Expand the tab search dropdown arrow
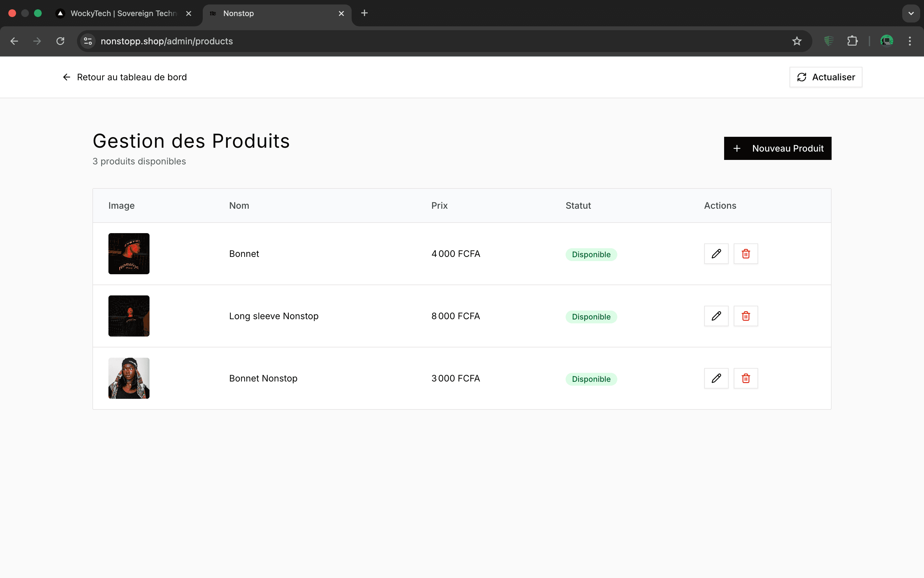The image size is (924, 578). point(911,13)
